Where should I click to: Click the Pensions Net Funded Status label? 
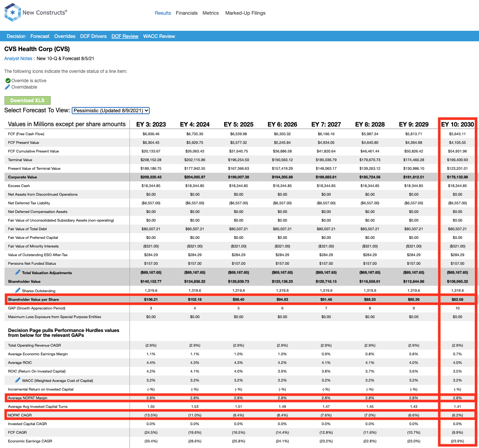click(32, 264)
